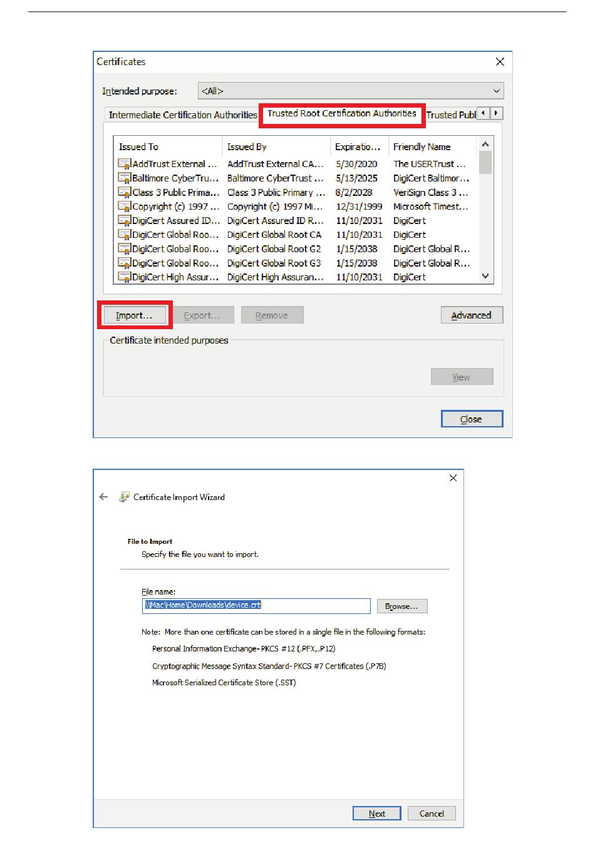The image size is (595, 868).
Task: Click the AddTrust External certificate icon
Action: click(125, 164)
